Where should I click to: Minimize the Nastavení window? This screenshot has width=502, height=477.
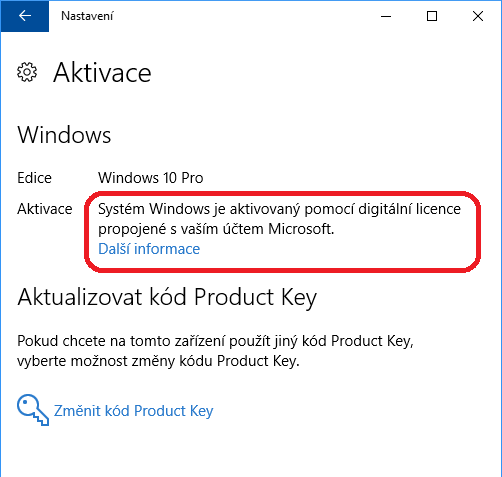pyautogui.click(x=386, y=16)
